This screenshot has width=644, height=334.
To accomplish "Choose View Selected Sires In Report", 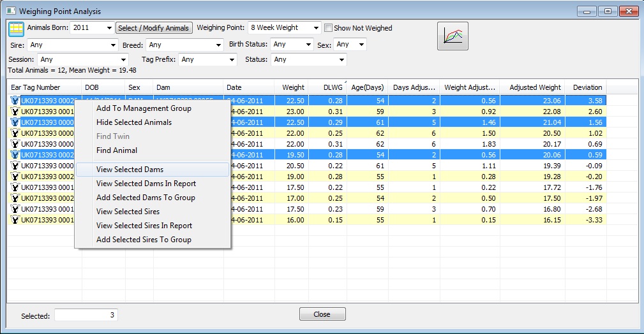I will point(153,225).
